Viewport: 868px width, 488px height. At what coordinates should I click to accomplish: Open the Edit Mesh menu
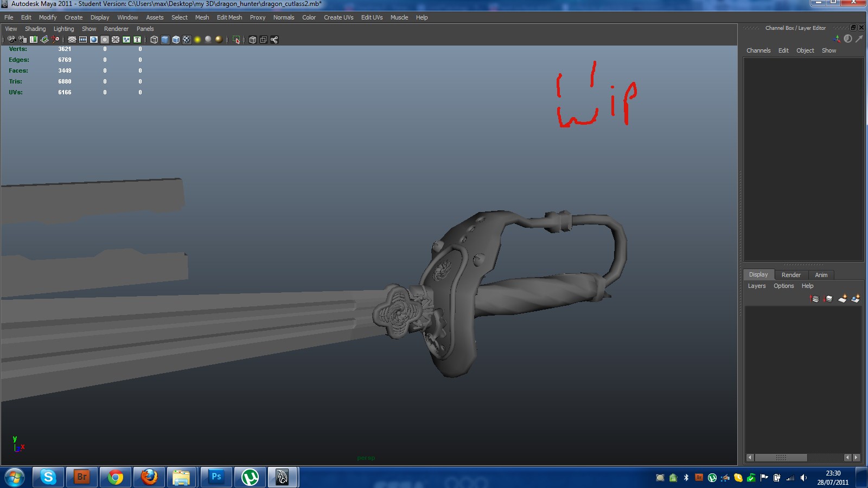tap(229, 17)
